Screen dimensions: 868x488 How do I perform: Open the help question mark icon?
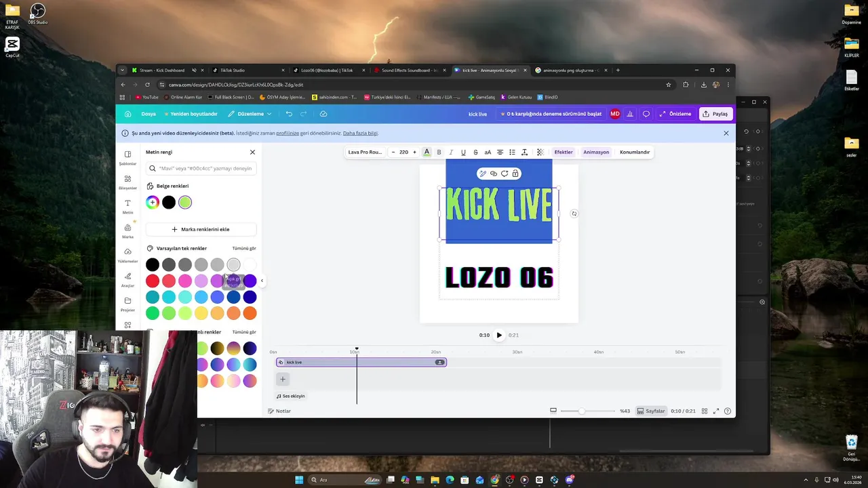[x=728, y=411]
